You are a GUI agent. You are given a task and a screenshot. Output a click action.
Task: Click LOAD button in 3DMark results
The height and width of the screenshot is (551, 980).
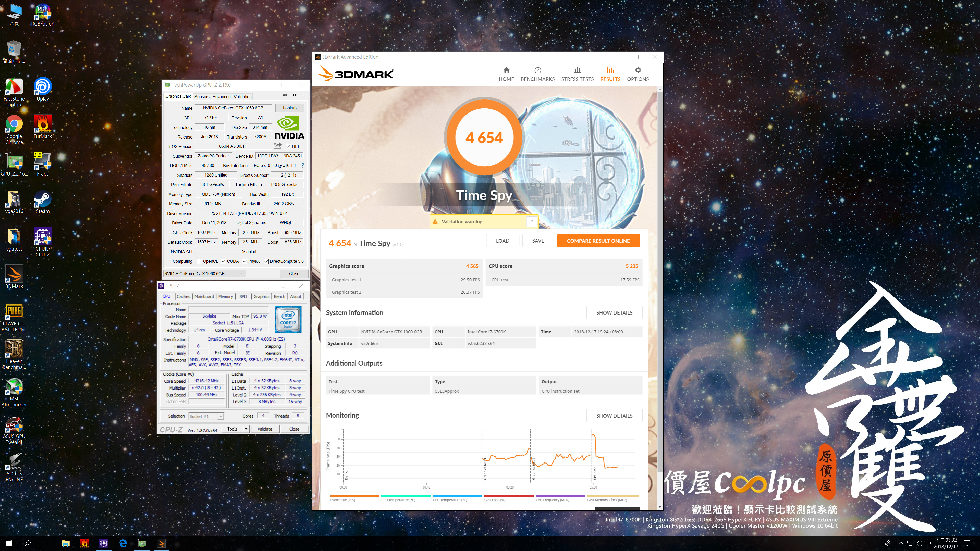tap(502, 241)
